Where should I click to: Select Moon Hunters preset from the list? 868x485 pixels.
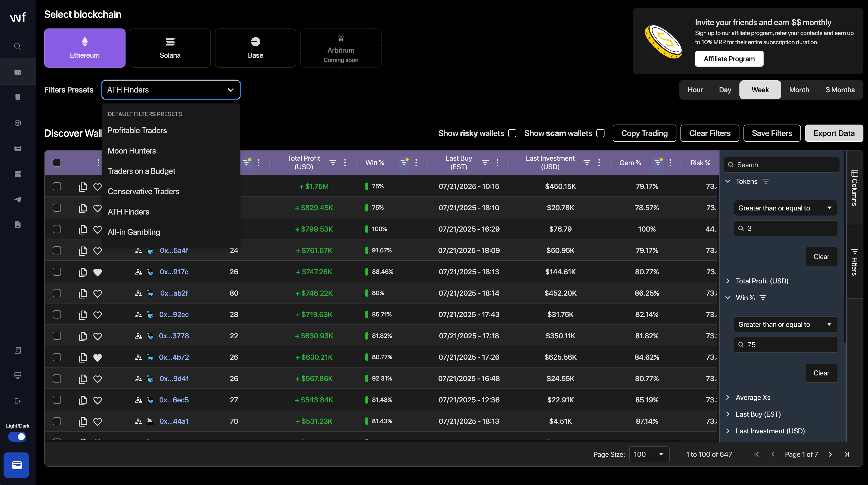(132, 151)
